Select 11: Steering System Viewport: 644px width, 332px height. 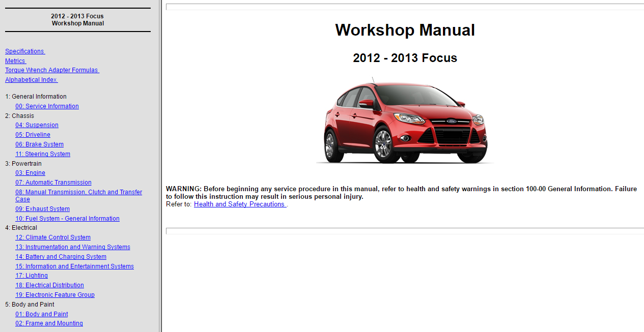[x=43, y=154]
